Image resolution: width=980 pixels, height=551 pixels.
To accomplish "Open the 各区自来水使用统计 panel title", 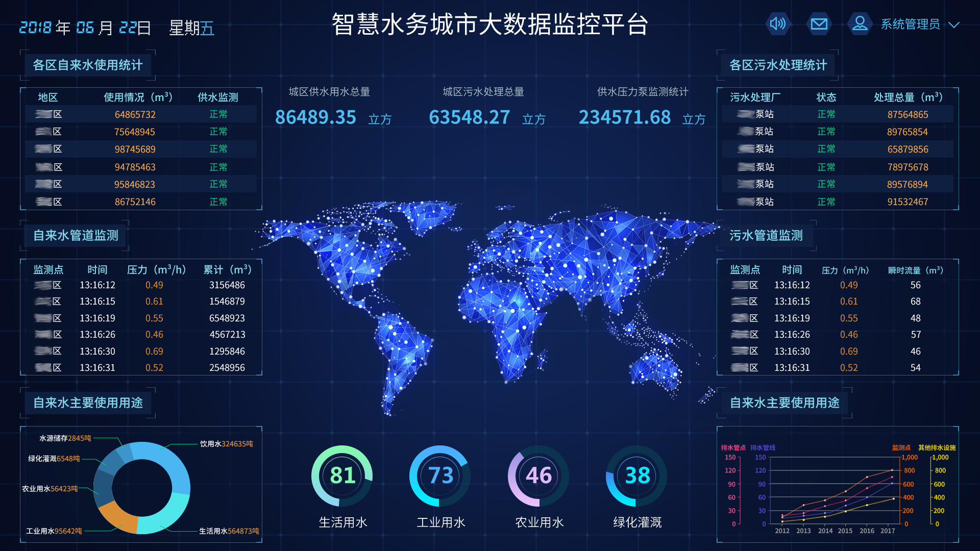I will tap(88, 65).
